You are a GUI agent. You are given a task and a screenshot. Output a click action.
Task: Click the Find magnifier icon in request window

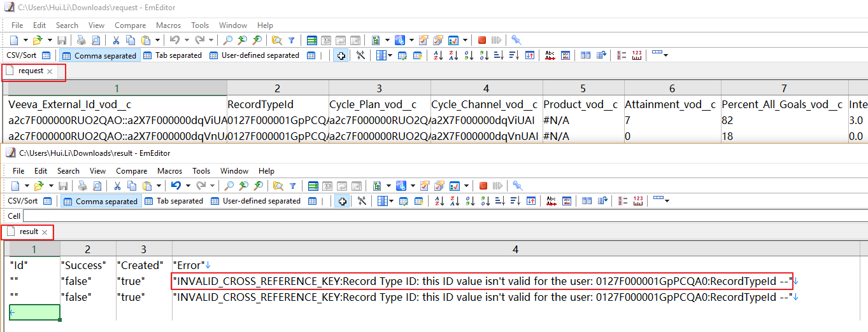click(x=227, y=40)
